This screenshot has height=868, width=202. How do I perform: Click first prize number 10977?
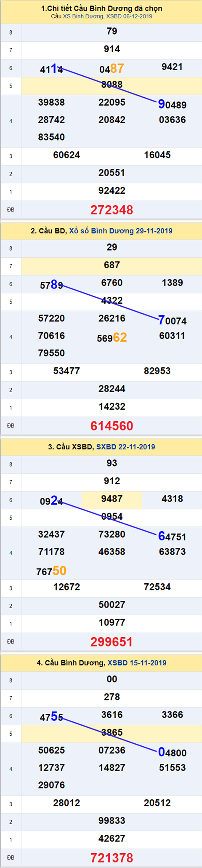click(x=112, y=622)
